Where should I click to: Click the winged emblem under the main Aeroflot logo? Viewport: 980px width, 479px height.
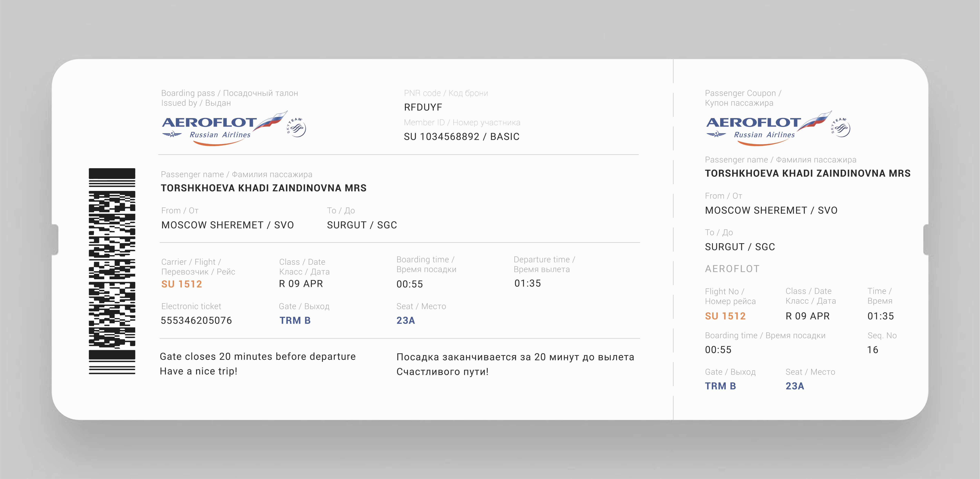pyautogui.click(x=172, y=134)
